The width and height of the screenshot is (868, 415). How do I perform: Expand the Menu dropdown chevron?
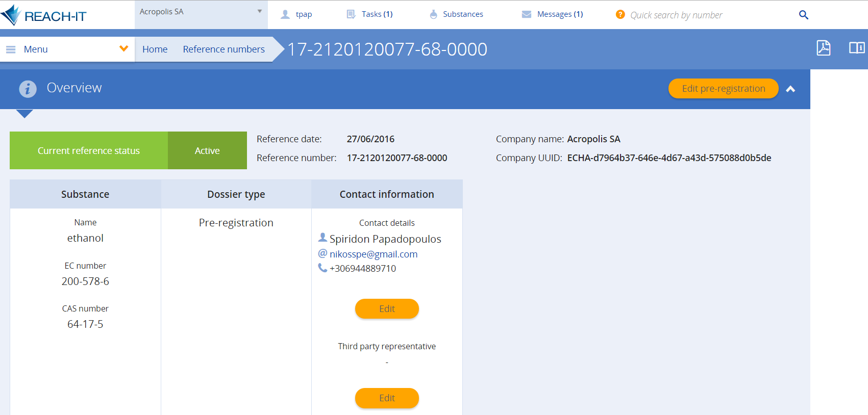tap(123, 49)
